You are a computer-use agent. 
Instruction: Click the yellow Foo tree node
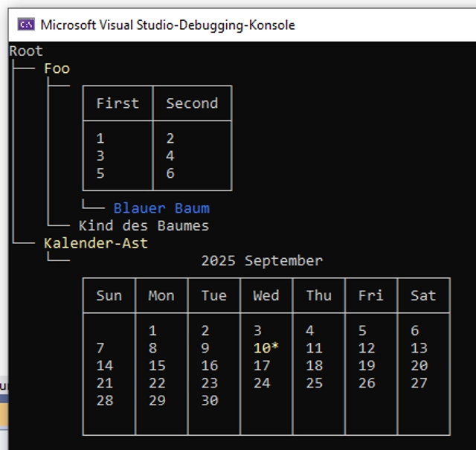coord(57,68)
